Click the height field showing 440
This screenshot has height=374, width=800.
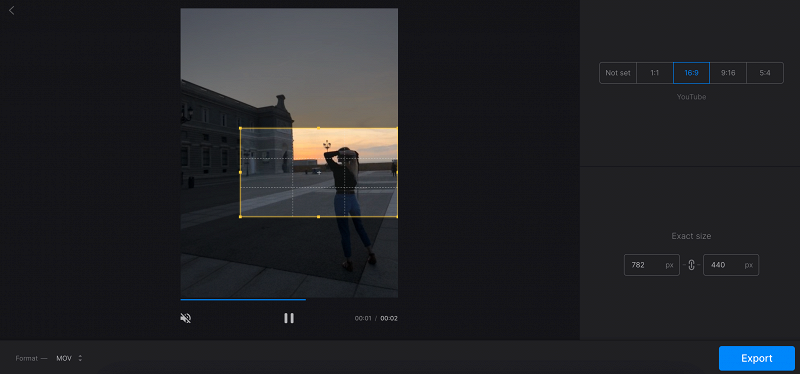(731, 265)
